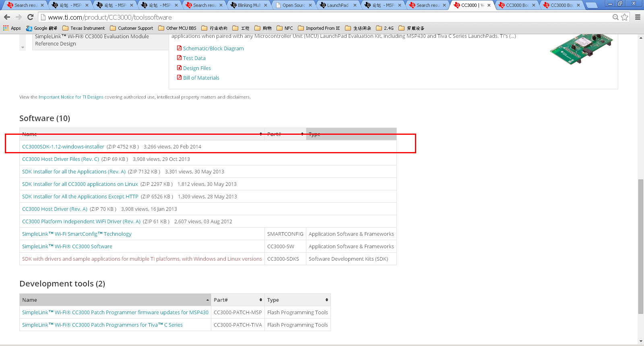
Task: Open SDK with drivers and sample applications link
Action: click(142, 259)
